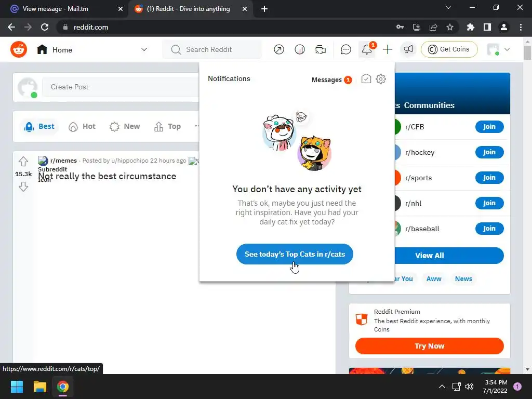Open the Popular arrow icon

click(x=279, y=49)
